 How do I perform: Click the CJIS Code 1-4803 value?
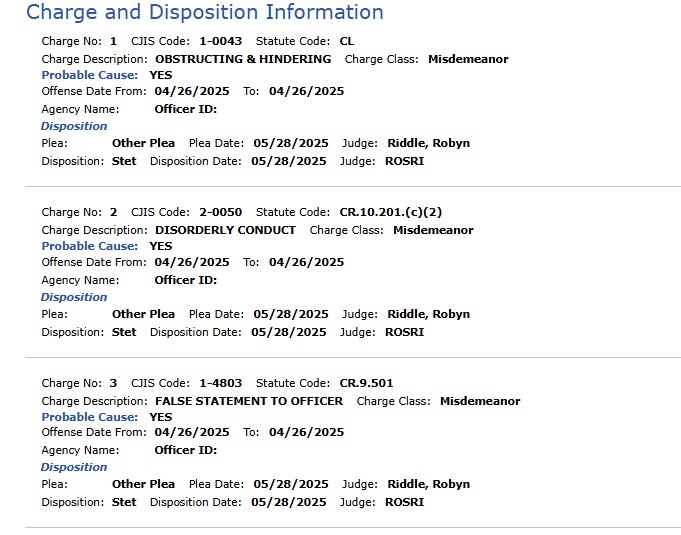[x=221, y=383]
